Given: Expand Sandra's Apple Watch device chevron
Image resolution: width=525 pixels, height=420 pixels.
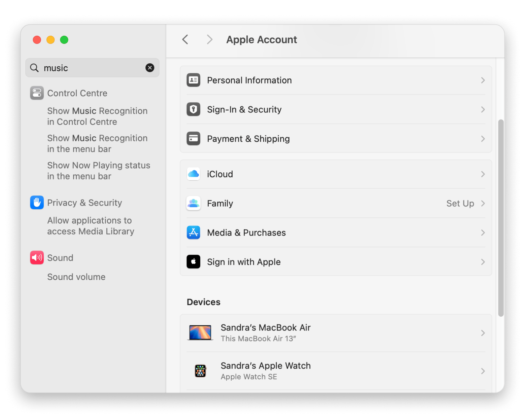Looking at the screenshot, I should pyautogui.click(x=483, y=371).
